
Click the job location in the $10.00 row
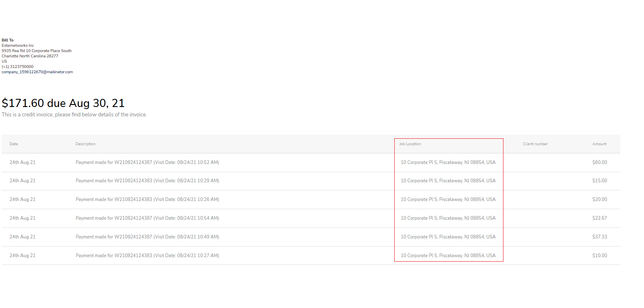448,256
